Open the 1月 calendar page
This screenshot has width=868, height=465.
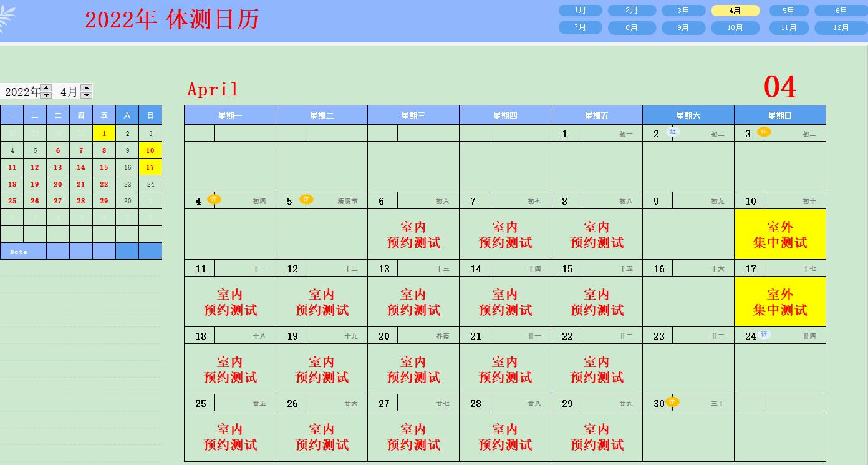pyautogui.click(x=580, y=11)
